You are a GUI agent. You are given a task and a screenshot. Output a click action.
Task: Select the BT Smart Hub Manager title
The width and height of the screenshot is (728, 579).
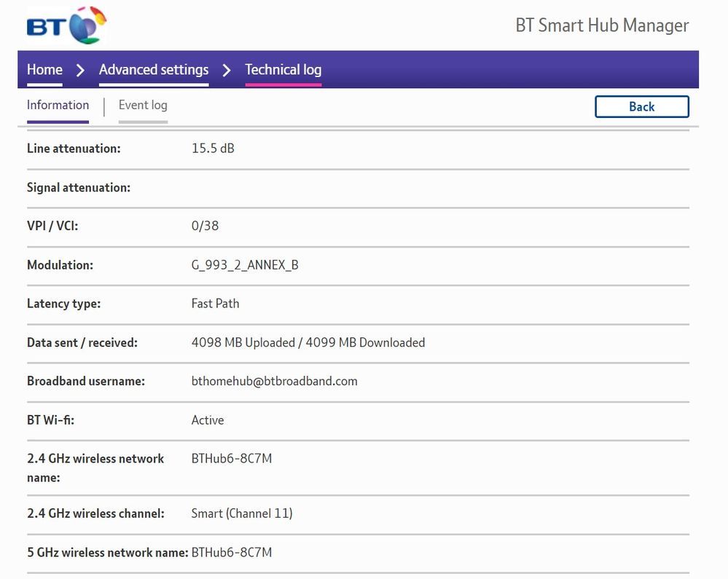pyautogui.click(x=602, y=25)
